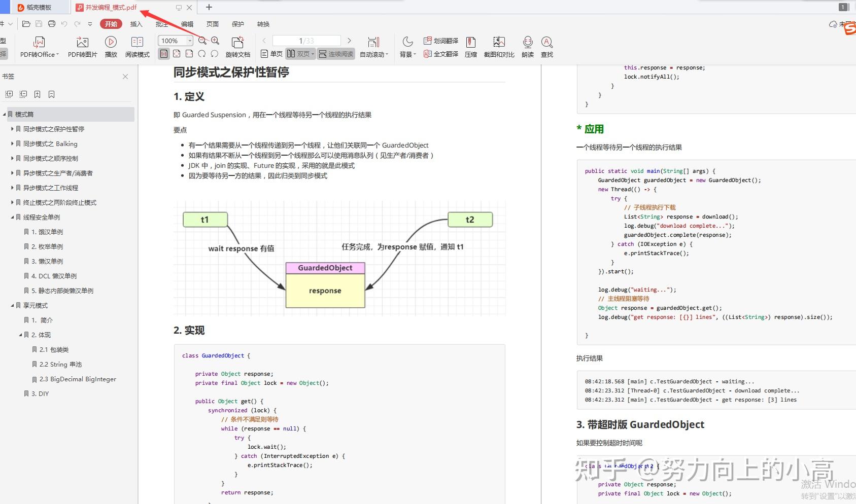
Task: Jump to 4. DCL 懒汉单例 bookmark
Action: click(x=54, y=276)
